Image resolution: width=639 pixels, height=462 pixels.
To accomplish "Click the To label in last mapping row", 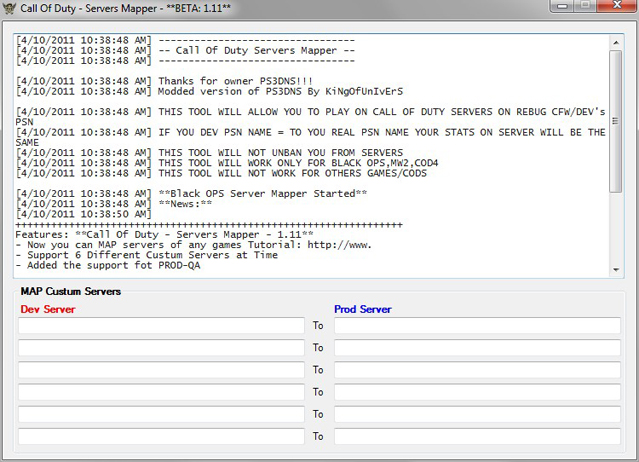I will pos(318,436).
